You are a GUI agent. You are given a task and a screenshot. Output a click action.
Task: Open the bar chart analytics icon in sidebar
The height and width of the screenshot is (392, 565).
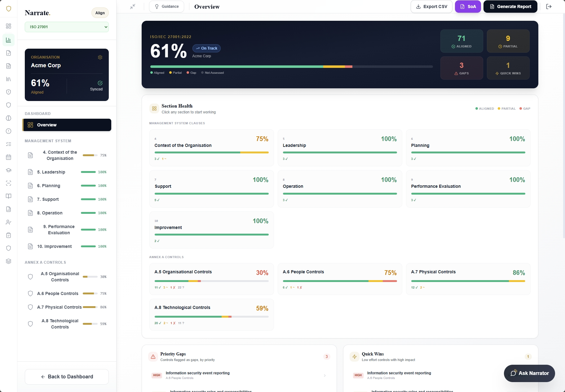pos(8,40)
